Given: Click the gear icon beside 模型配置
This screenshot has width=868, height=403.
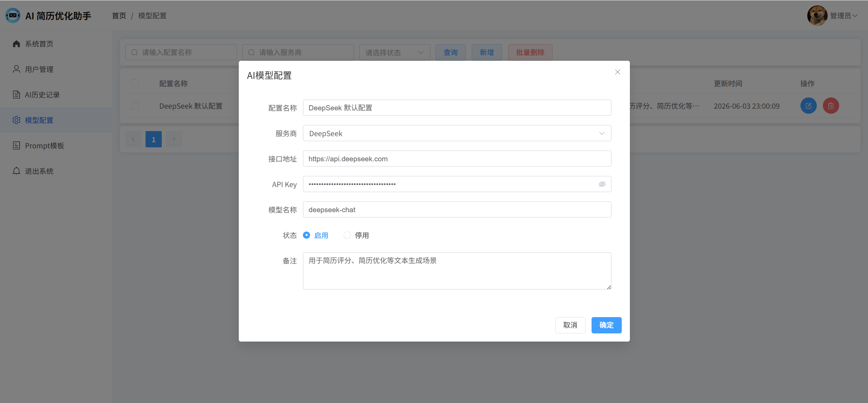Looking at the screenshot, I should [x=16, y=120].
